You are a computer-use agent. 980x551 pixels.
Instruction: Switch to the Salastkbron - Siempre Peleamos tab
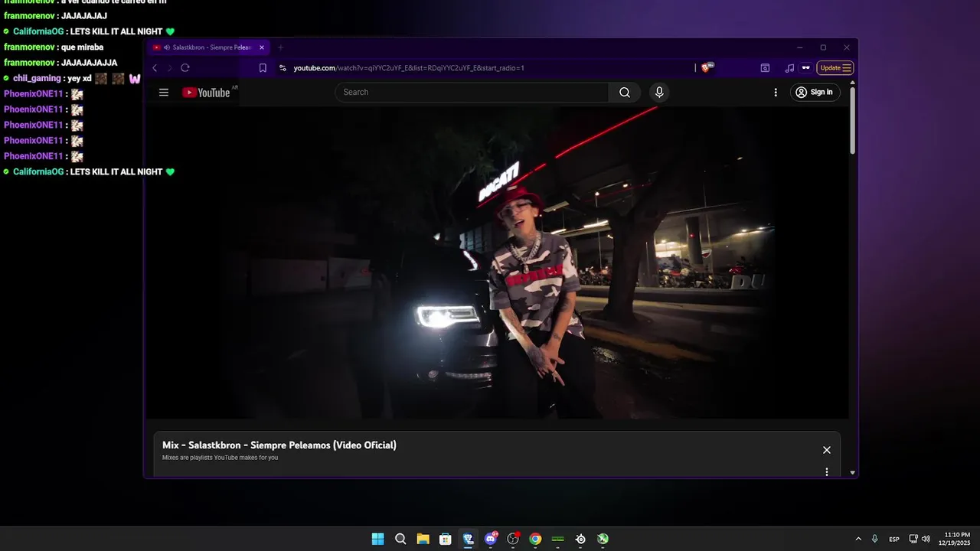tap(208, 47)
